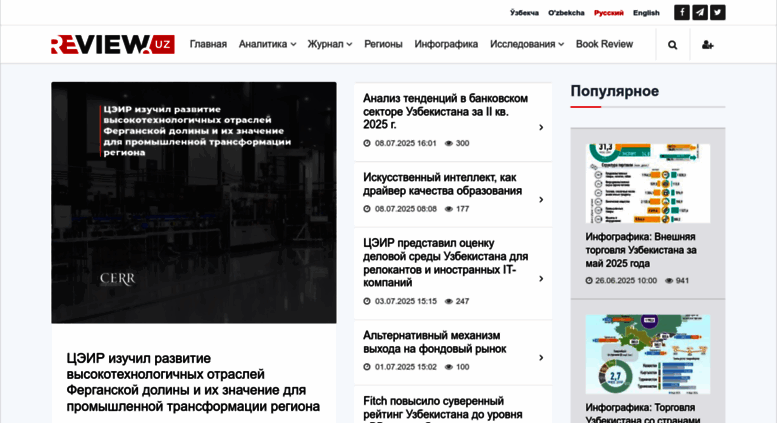Open the Регионы menu item
The image size is (777, 423).
pyautogui.click(x=383, y=44)
